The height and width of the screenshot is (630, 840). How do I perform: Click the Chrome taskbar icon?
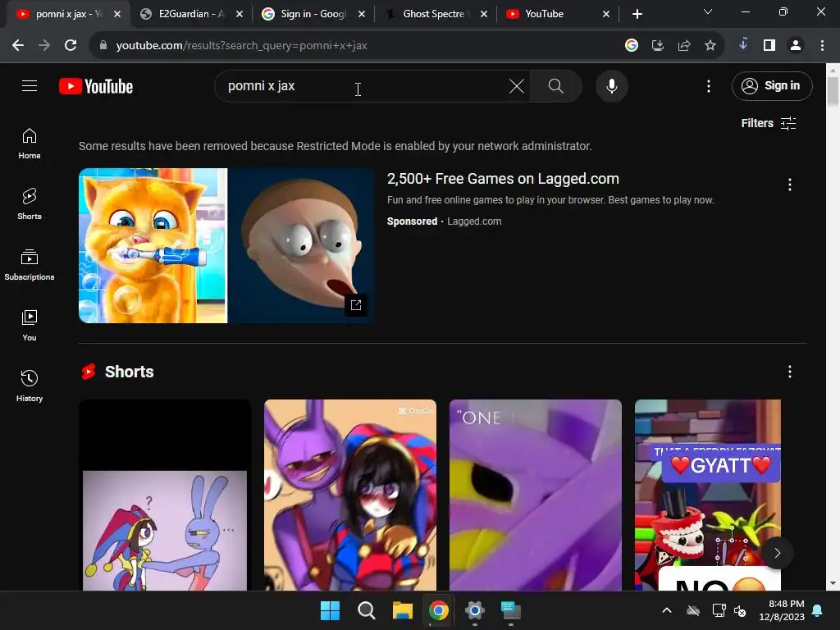pyautogui.click(x=439, y=610)
